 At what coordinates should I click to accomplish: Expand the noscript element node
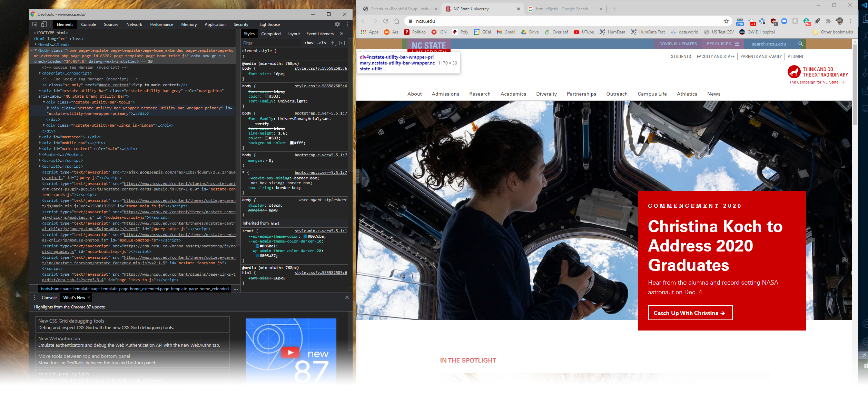[x=40, y=73]
